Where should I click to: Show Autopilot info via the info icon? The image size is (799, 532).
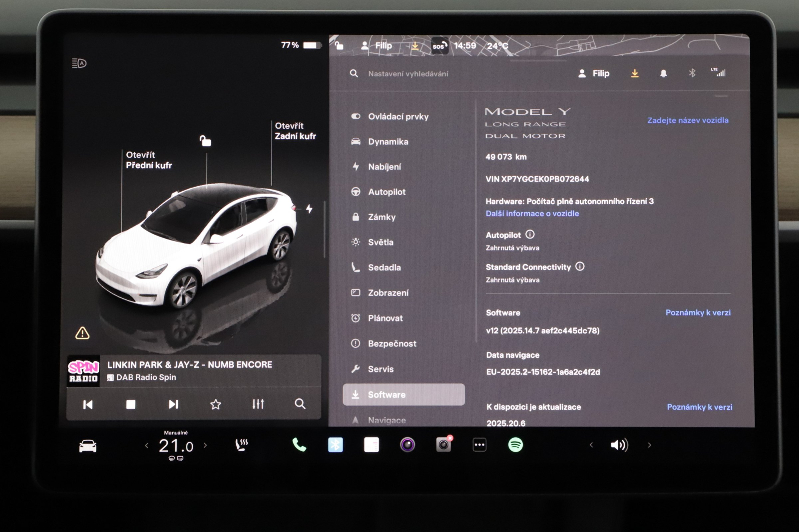[x=530, y=235]
